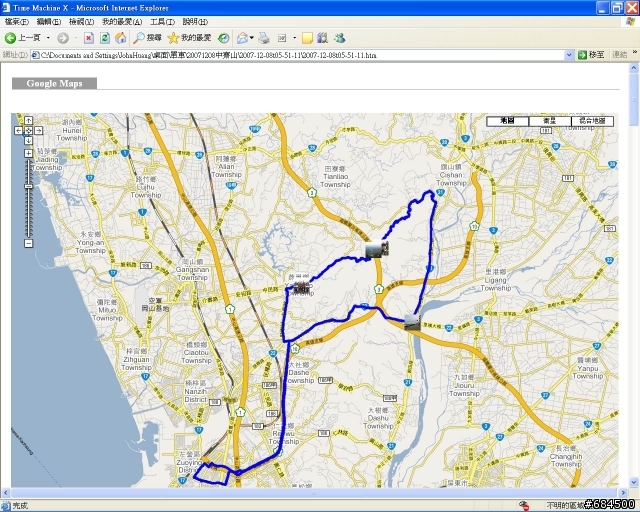Viewport: 640px width, 512px height.
Task: Expand the address bar dropdown arrow
Action: 569,55
